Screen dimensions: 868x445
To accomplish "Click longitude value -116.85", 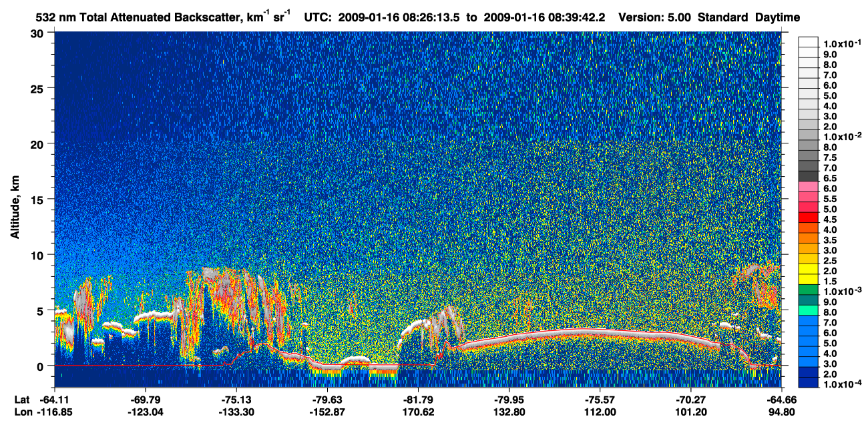I will (54, 412).
